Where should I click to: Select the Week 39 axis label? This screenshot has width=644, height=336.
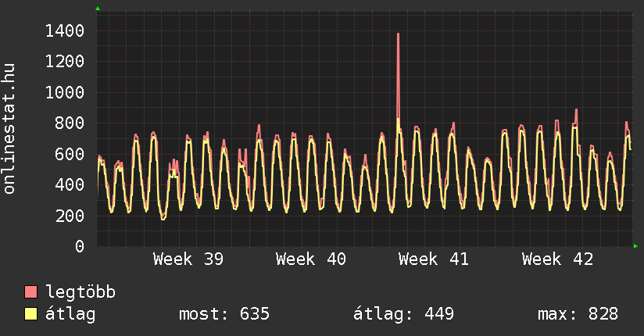pos(188,259)
